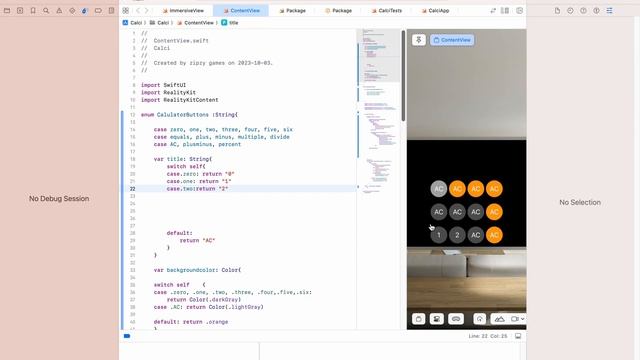
Task: Click the 'var title: String{' line
Action: [x=183, y=159]
